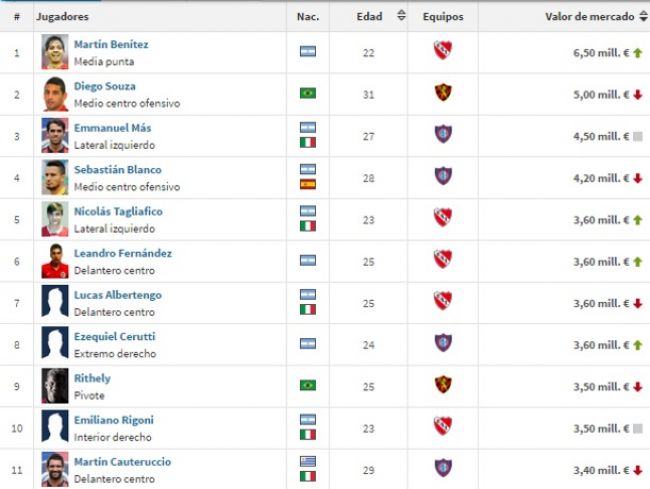This screenshot has width=650, height=489.
Task: Open Leandro Fernández player link
Action: coord(123,254)
